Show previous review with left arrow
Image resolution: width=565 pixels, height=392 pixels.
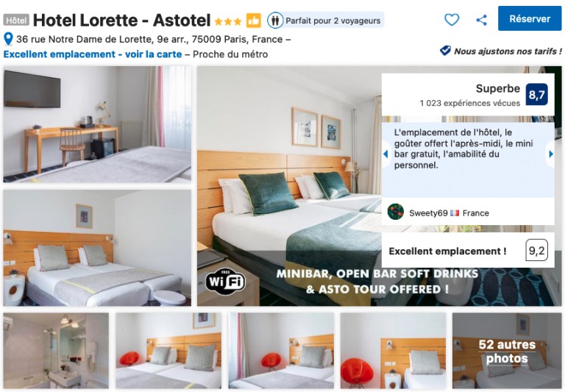[x=386, y=154]
